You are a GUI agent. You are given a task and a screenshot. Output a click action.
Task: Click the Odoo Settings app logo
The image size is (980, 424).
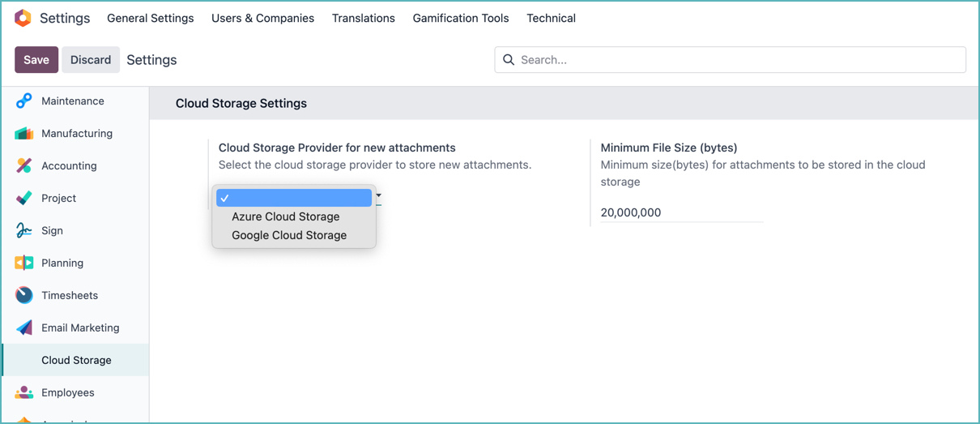(x=23, y=18)
